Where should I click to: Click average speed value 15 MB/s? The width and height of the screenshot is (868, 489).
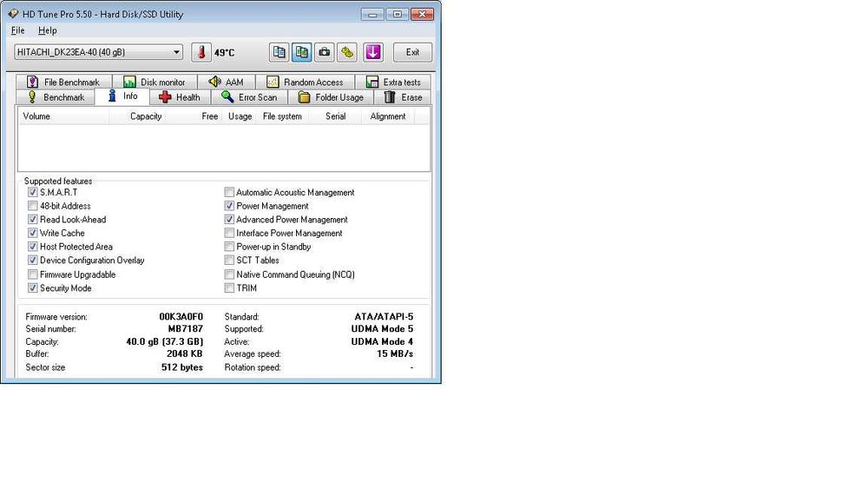tap(395, 354)
